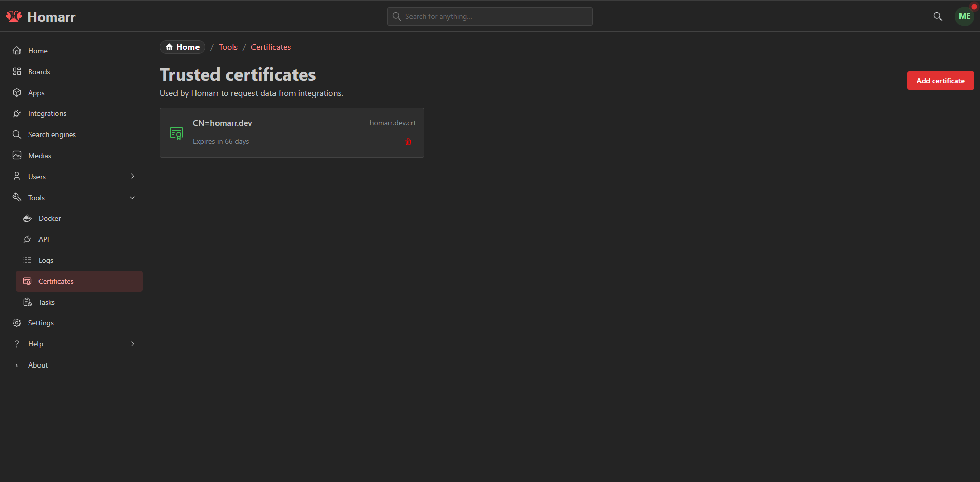The height and width of the screenshot is (482, 980).
Task: Click the Homarr logo icon
Action: click(x=14, y=16)
